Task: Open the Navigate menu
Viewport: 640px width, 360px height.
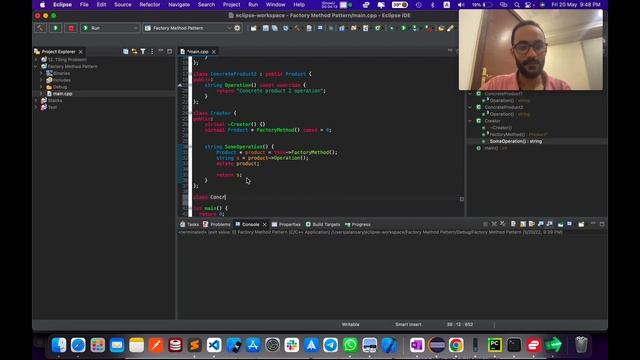Action: pos(179,4)
